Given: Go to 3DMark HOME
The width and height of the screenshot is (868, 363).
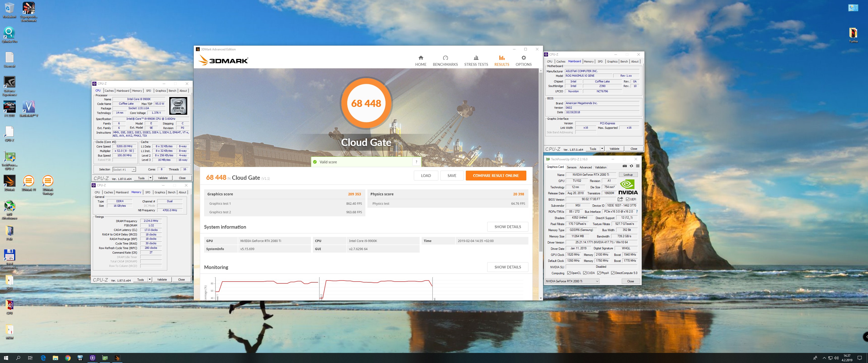Looking at the screenshot, I should coord(421,61).
